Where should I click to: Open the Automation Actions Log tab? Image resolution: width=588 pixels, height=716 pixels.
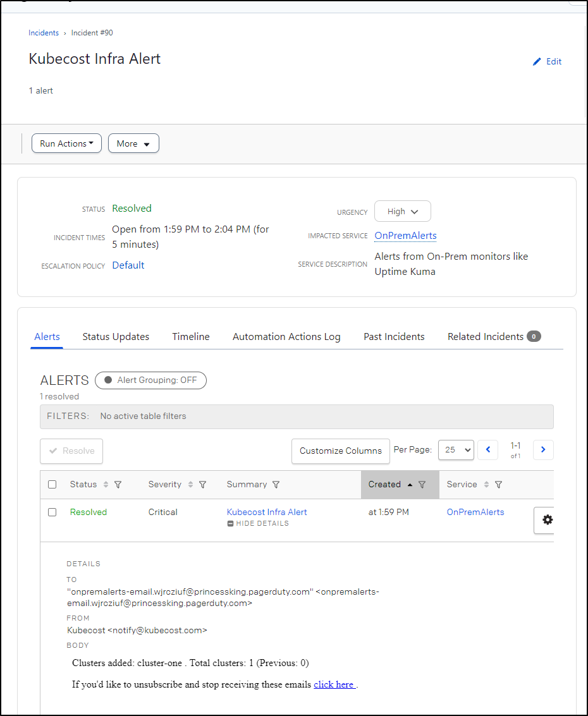[x=286, y=337]
